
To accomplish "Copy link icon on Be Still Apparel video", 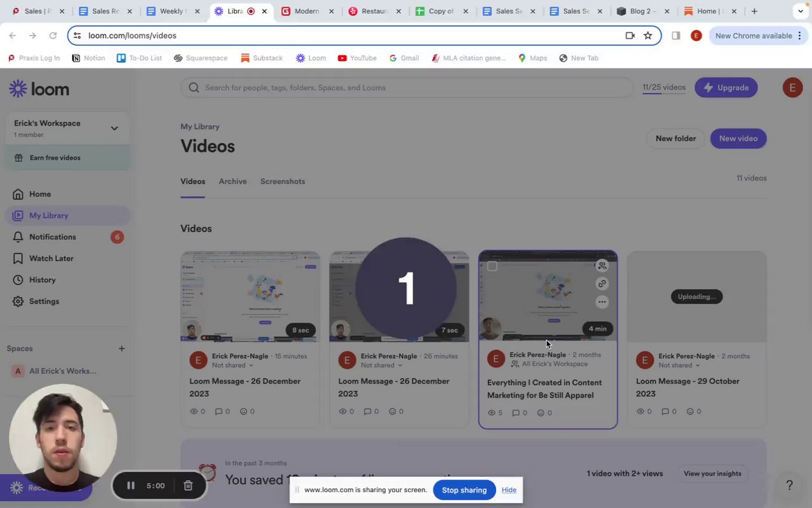I will [x=602, y=284].
